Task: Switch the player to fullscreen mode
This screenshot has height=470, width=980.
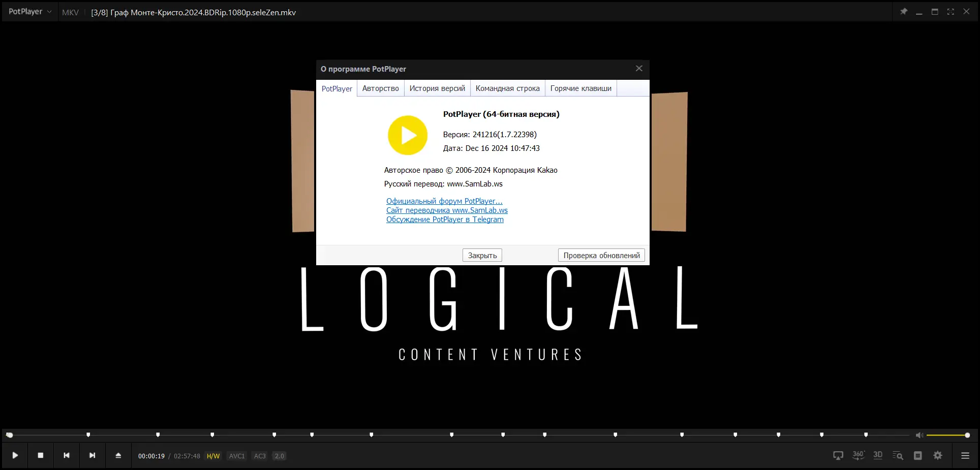Action: (951, 12)
